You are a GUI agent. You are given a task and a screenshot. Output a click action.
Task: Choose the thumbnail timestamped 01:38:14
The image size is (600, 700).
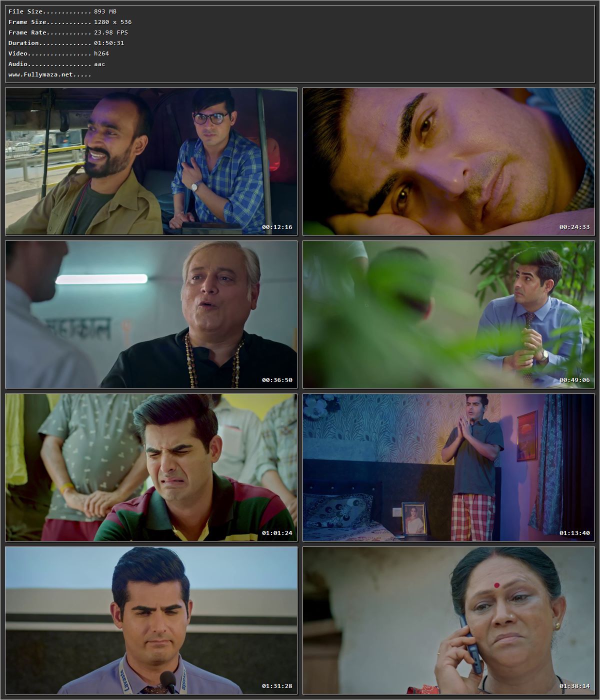click(449, 620)
